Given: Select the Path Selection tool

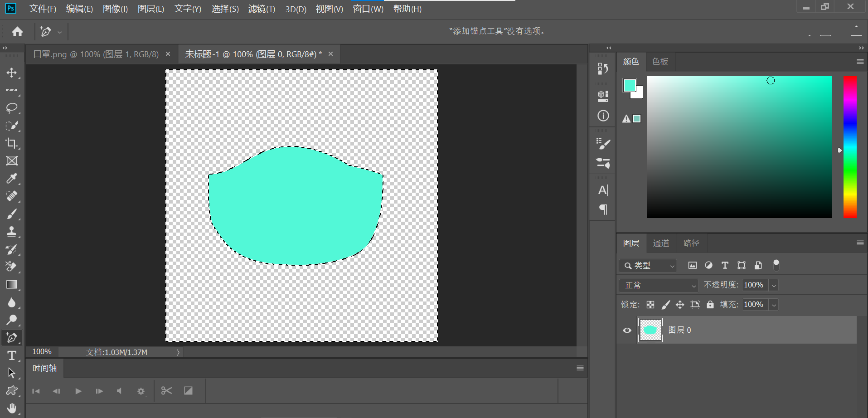Looking at the screenshot, I should click(12, 373).
